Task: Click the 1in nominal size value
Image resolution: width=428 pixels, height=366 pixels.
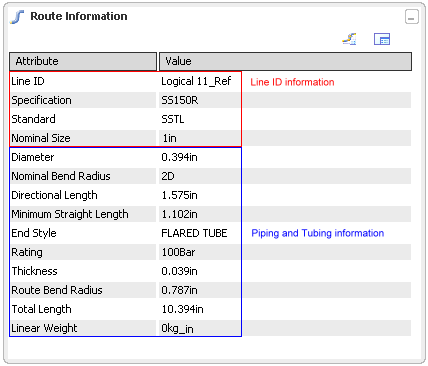Action: point(169,138)
